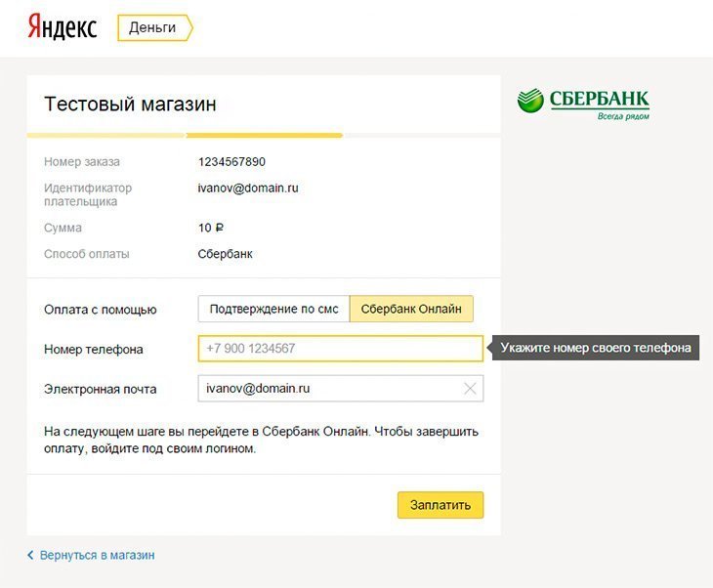Viewport: 713px width, 588px height.
Task: Click the Заплатить button
Action: pyautogui.click(x=440, y=505)
